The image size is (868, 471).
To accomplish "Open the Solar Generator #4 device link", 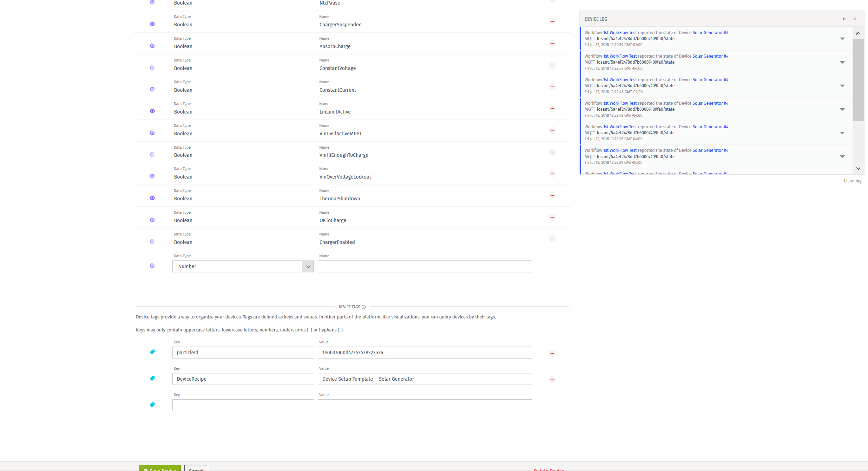I will tap(710, 33).
